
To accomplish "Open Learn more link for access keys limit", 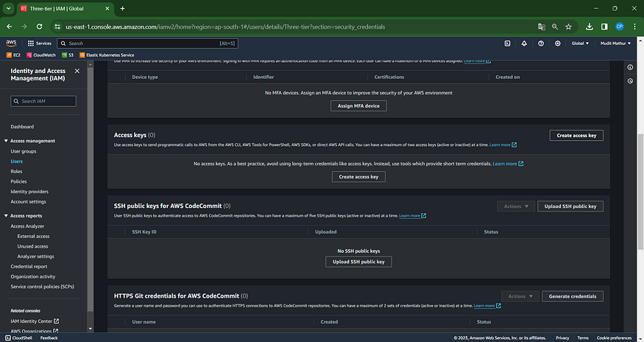I will [x=503, y=145].
